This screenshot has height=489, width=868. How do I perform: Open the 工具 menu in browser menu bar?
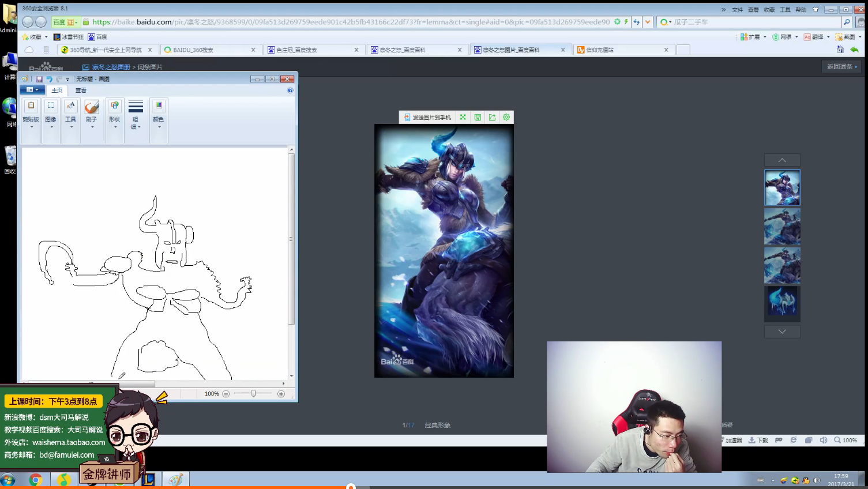point(785,10)
